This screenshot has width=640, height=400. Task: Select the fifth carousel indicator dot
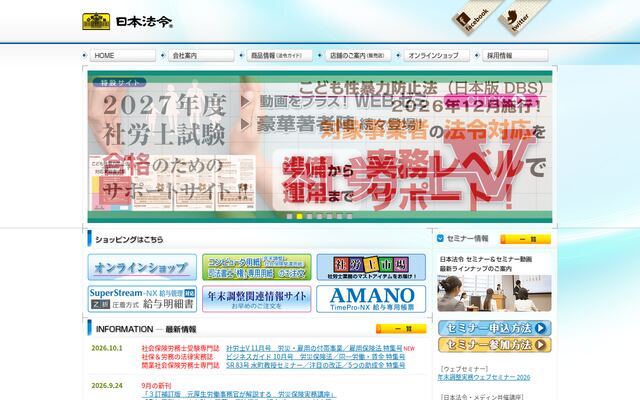coord(329,216)
